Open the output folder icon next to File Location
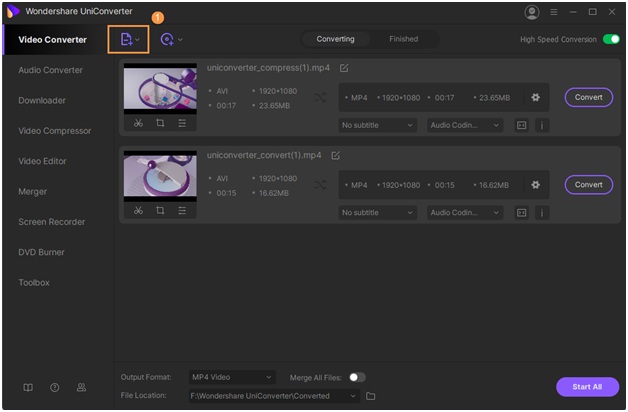 370,396
